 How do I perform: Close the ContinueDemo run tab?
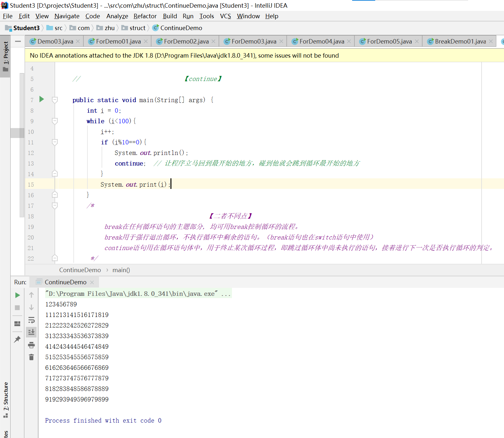tap(92, 282)
